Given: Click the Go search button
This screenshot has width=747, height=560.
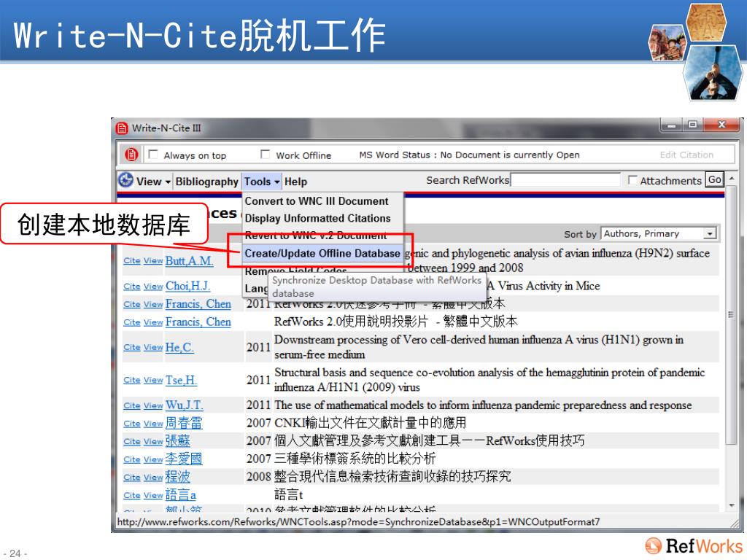Looking at the screenshot, I should 714,179.
